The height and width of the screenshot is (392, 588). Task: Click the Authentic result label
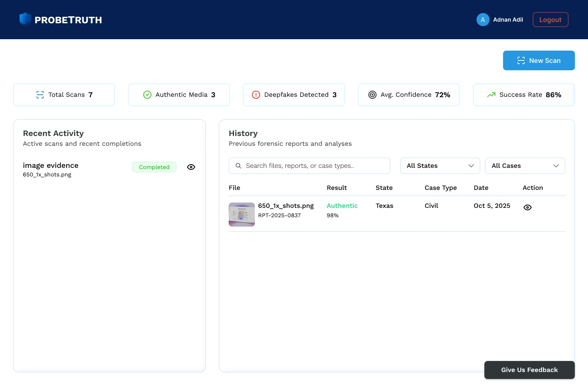pyautogui.click(x=342, y=206)
